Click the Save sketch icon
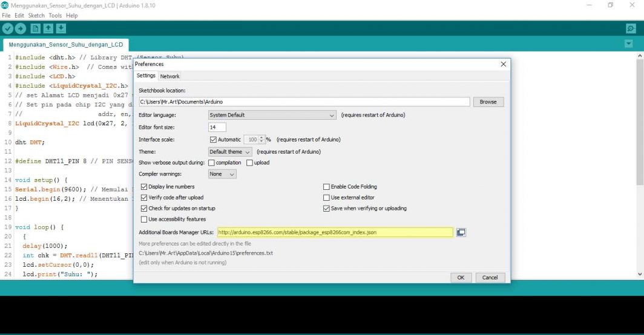The width and height of the screenshot is (644, 335). point(61,28)
